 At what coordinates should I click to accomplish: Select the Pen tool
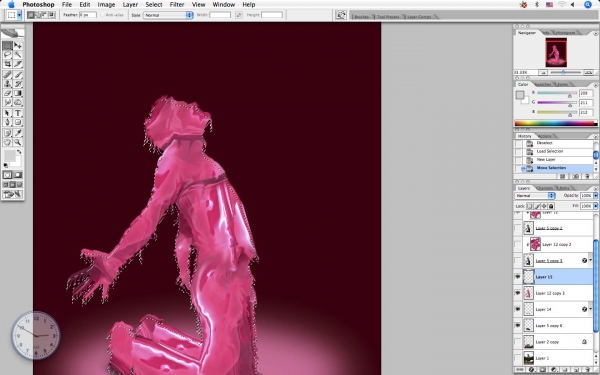click(7, 122)
